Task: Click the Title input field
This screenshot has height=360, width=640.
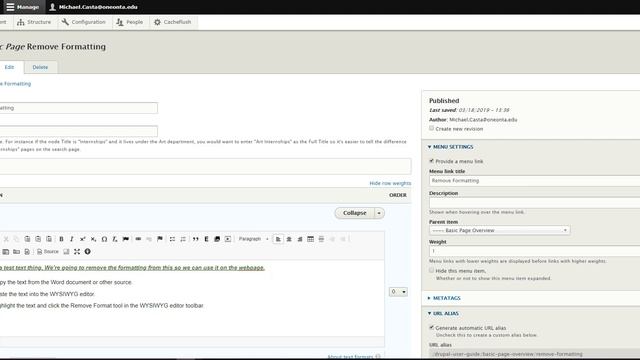Action: pos(79,108)
